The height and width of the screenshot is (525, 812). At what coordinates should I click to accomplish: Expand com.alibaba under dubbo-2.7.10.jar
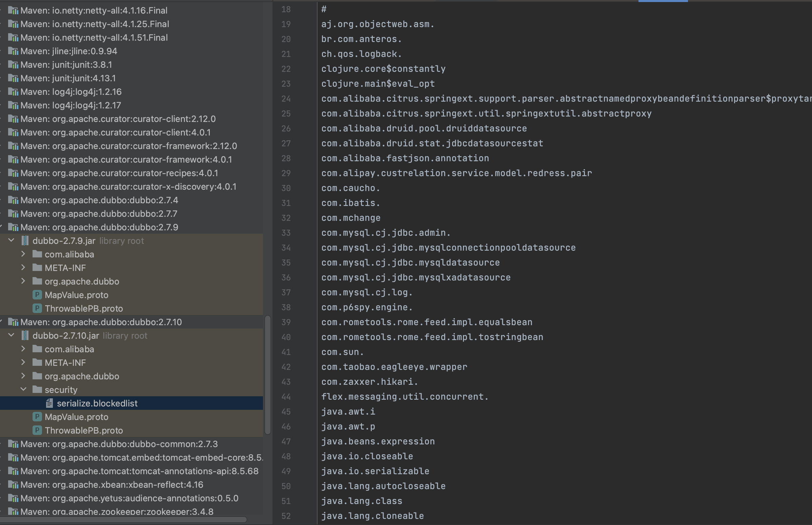pyautogui.click(x=23, y=349)
